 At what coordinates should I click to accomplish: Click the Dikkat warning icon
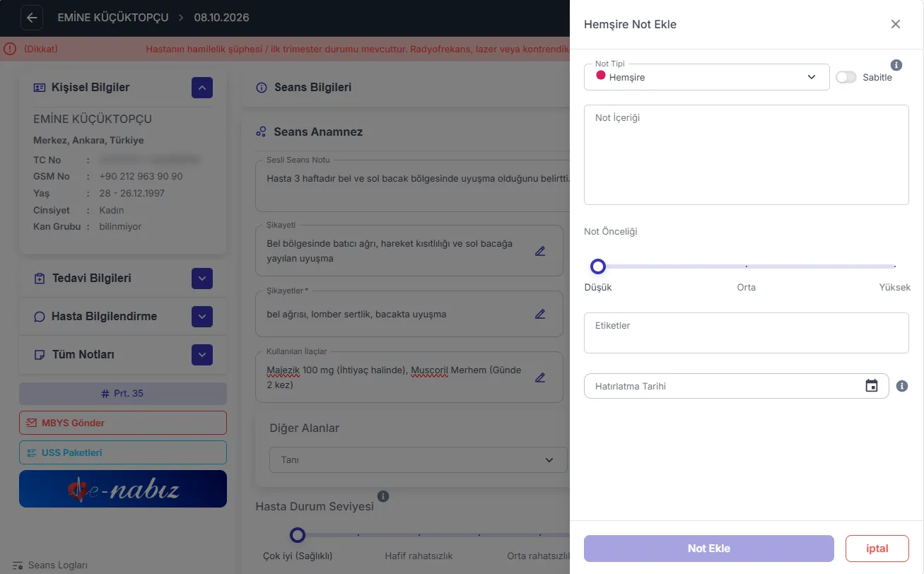[9, 49]
